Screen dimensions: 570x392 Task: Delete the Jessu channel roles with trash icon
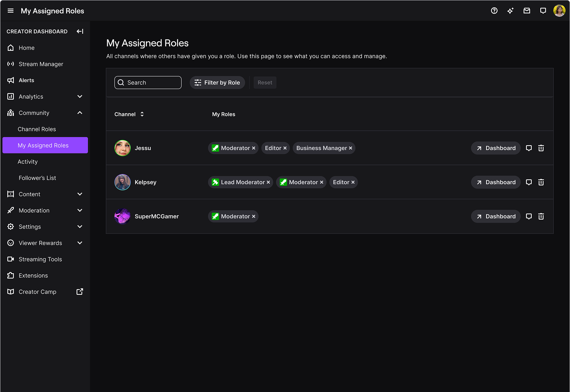(541, 148)
